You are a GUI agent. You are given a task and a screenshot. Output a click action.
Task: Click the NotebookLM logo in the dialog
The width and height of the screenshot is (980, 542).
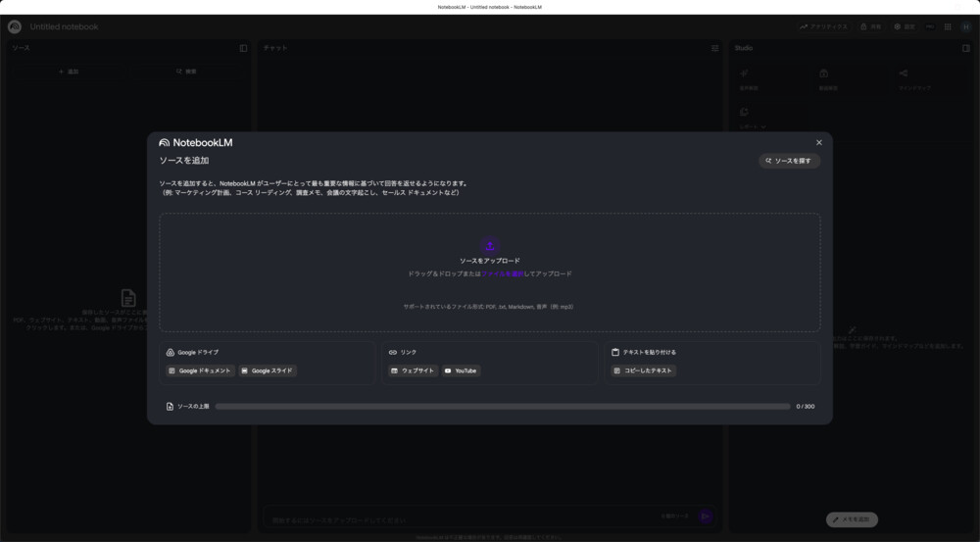click(x=196, y=142)
